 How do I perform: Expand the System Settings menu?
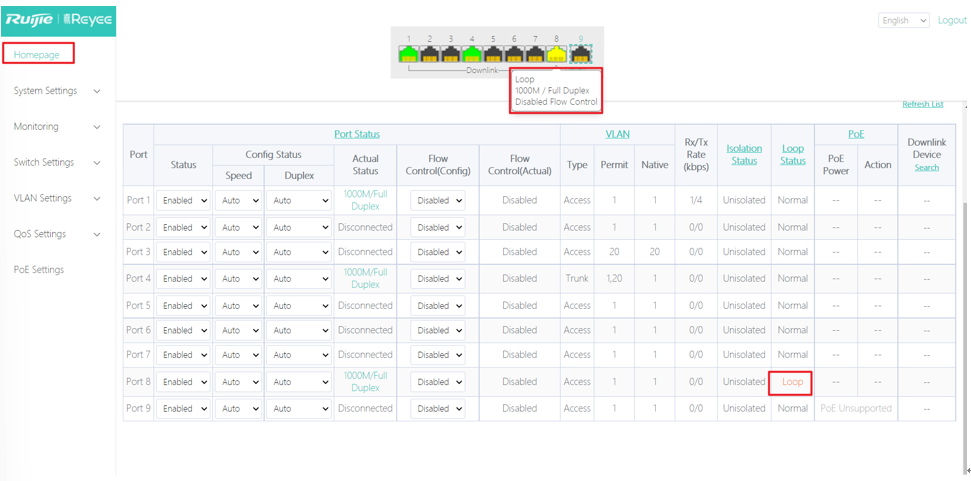pos(57,91)
